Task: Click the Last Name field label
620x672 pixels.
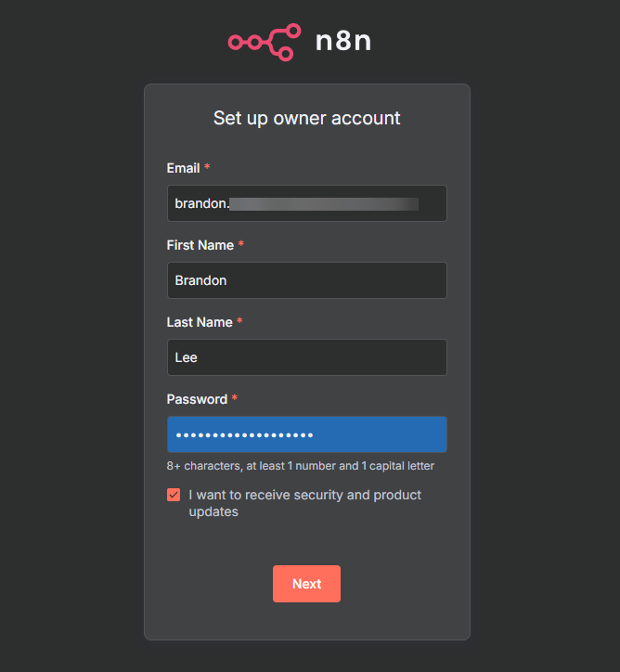Action: pyautogui.click(x=200, y=322)
